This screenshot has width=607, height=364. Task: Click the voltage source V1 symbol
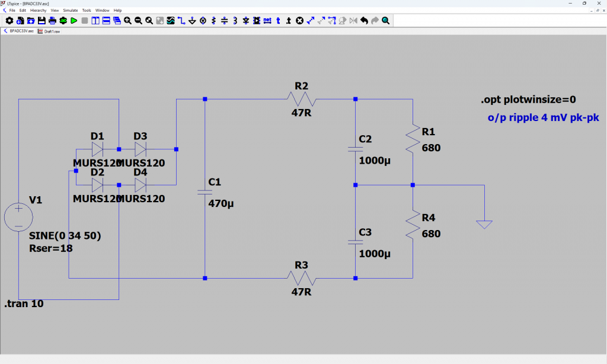[18, 217]
